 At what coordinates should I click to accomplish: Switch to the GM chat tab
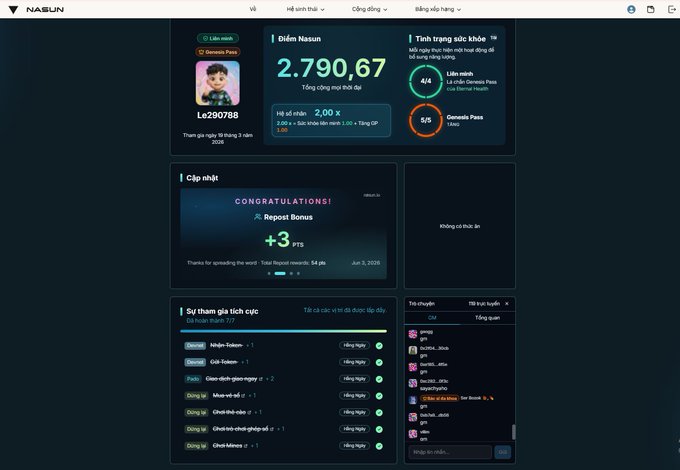(x=432, y=318)
